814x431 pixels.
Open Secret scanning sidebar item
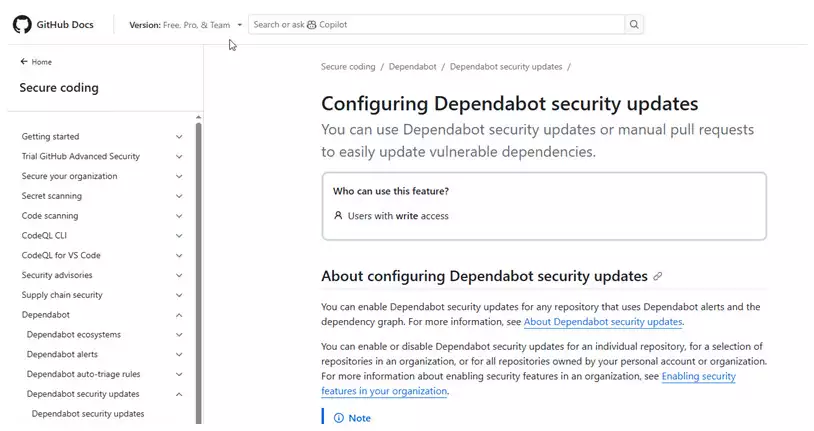(51, 196)
